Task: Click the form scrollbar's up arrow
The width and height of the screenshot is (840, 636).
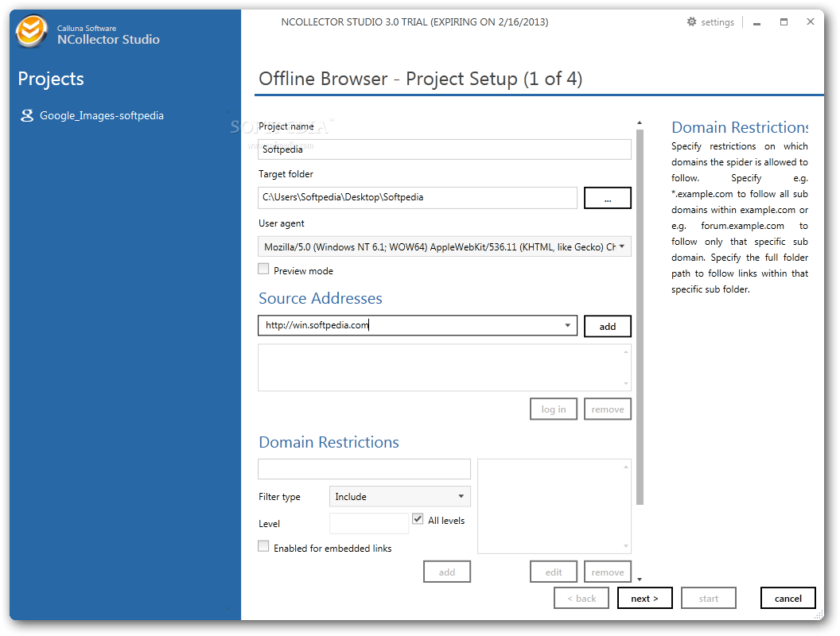Action: point(640,123)
